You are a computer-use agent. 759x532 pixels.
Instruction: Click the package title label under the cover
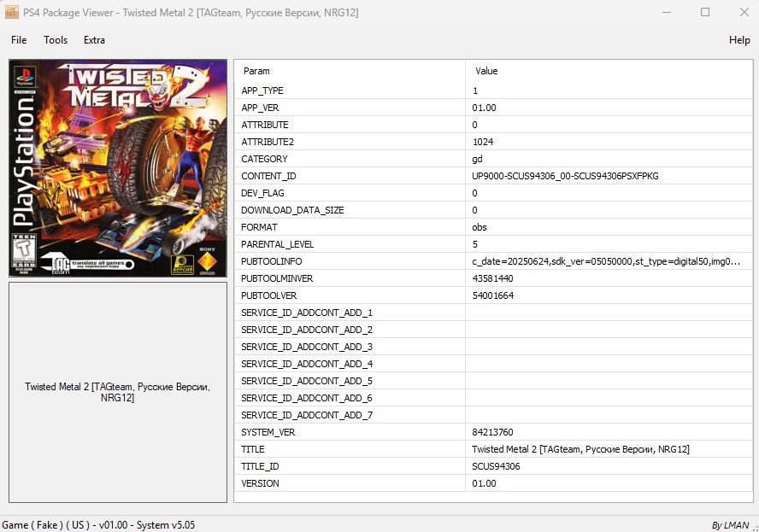(118, 392)
